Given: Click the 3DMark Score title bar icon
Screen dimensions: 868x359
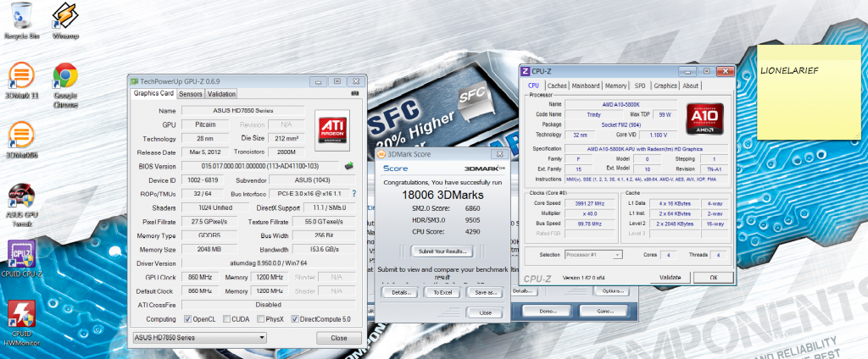Looking at the screenshot, I should click(x=381, y=154).
